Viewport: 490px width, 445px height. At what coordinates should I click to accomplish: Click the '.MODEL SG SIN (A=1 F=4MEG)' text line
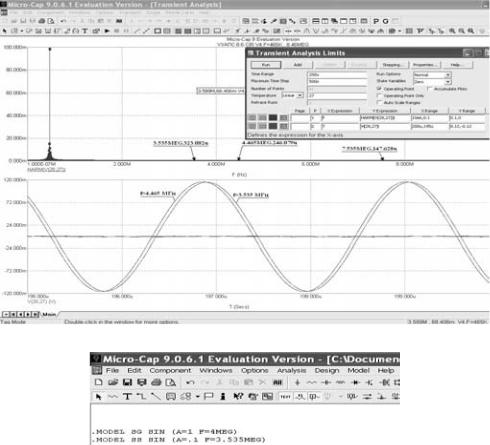pos(165,432)
